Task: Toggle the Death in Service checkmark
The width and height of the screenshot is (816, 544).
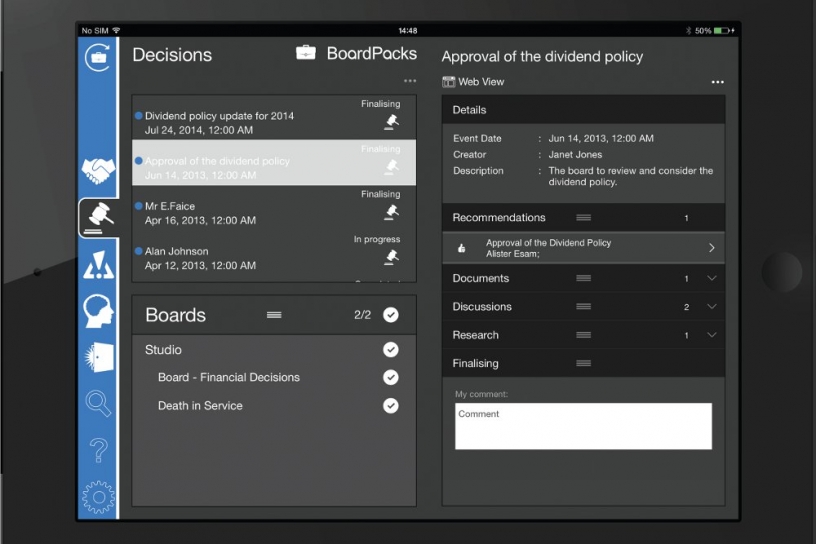Action: pyautogui.click(x=391, y=406)
